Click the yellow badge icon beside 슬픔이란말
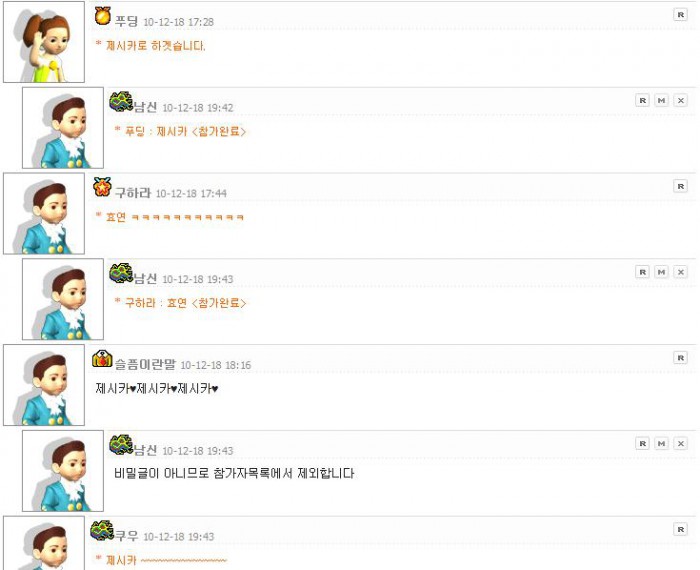Screen dimensions: 700x570 coord(102,358)
